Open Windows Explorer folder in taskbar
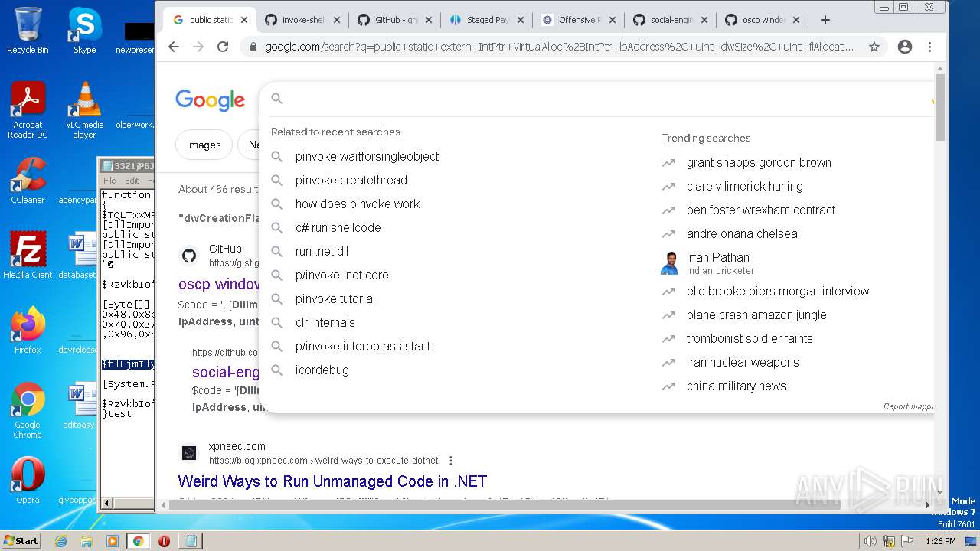Viewport: 980px width, 551px height. pos(87,541)
